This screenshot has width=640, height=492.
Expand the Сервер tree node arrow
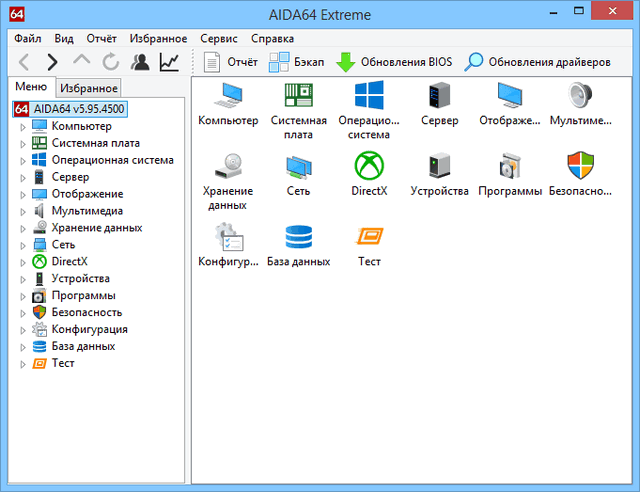click(23, 178)
